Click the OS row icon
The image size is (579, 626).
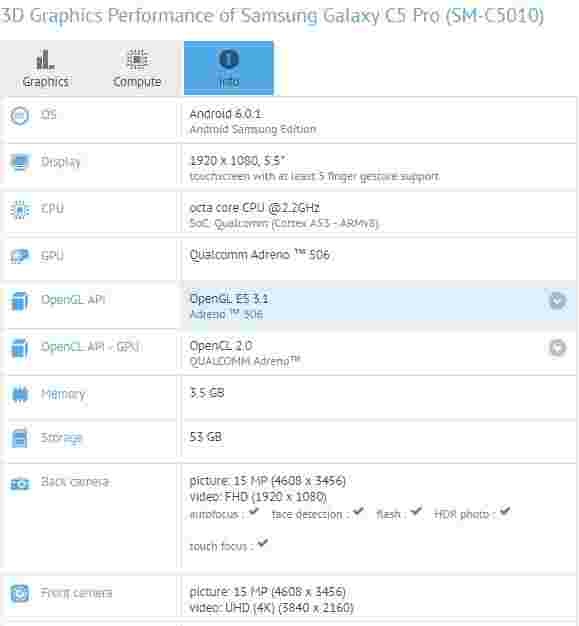click(x=20, y=116)
